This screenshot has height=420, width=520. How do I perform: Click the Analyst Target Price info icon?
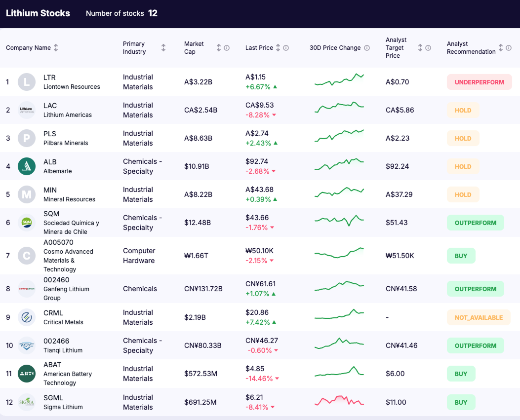click(x=428, y=48)
